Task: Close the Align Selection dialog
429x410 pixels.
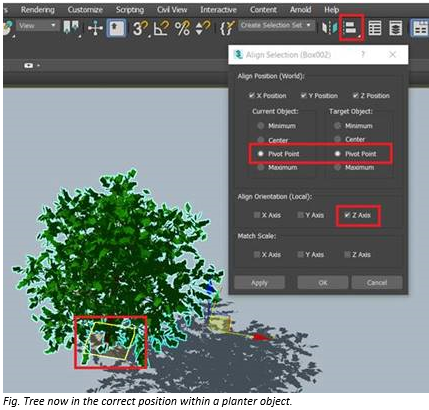Action: 393,54
